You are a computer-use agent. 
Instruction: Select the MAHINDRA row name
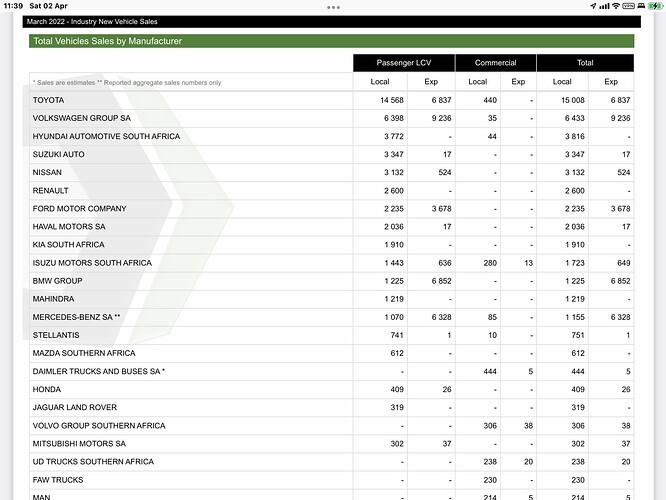click(x=54, y=299)
